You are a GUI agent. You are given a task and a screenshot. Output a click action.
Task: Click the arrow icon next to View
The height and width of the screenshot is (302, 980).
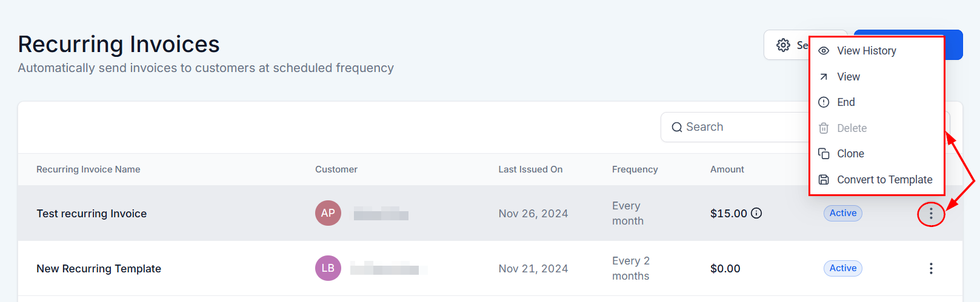tap(824, 77)
